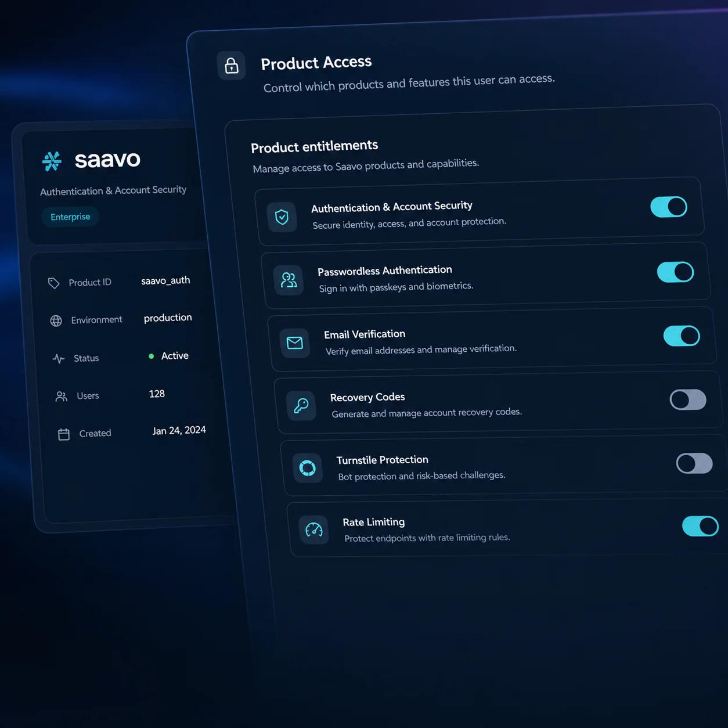The width and height of the screenshot is (728, 728).
Task: Disable the Authentication & Account Security toggle
Action: tap(669, 207)
